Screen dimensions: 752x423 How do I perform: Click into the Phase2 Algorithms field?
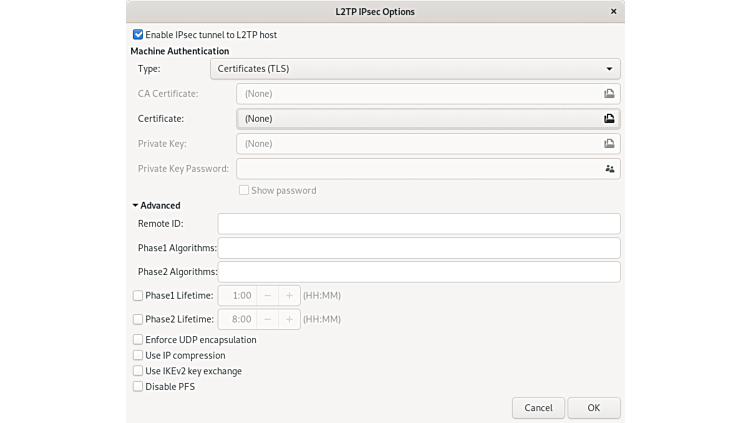pyautogui.click(x=419, y=272)
